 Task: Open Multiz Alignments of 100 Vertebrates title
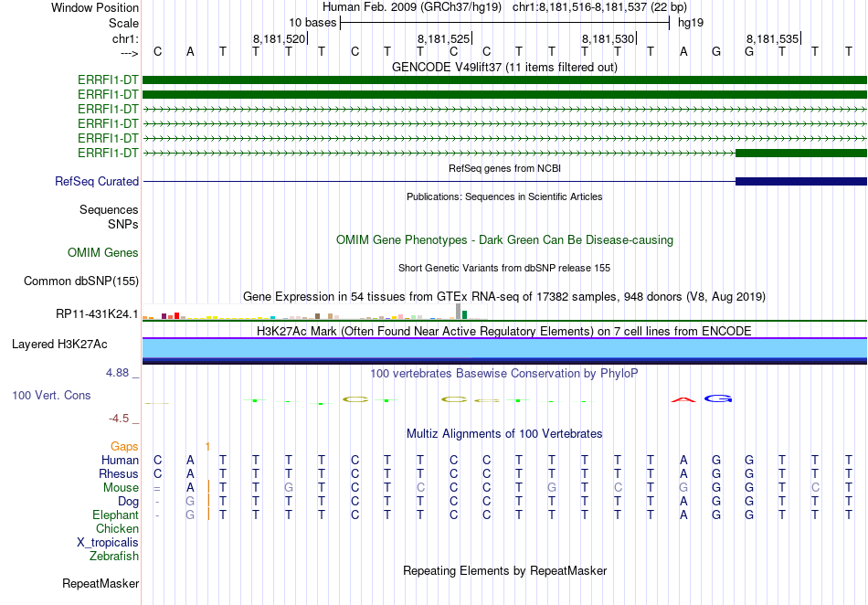click(x=504, y=433)
